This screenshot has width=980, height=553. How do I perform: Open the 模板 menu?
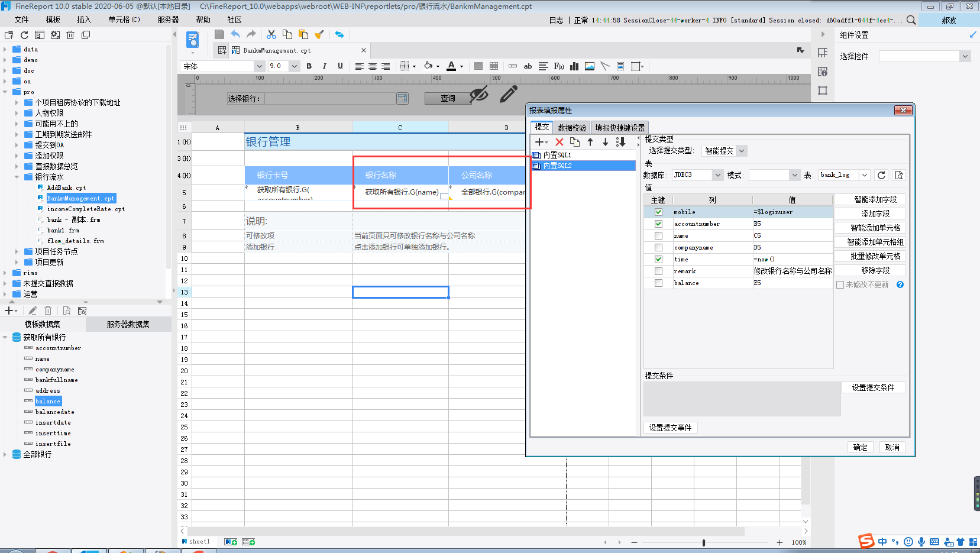point(53,20)
